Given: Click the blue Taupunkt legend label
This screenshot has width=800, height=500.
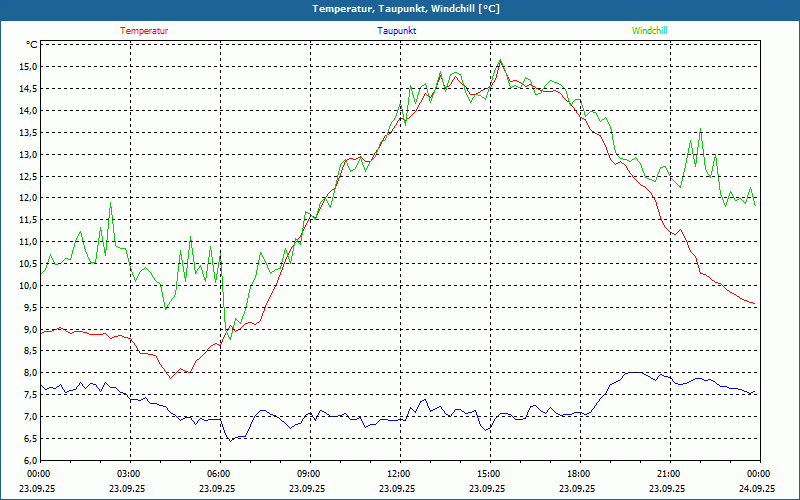Looking at the screenshot, I should click(397, 31).
